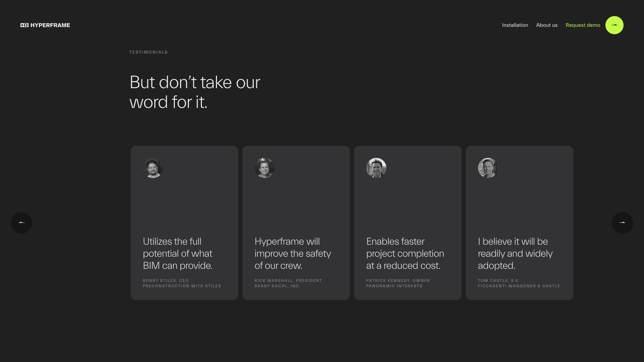Click the green arrow demo button
Screen dimensions: 644x362
click(x=614, y=25)
